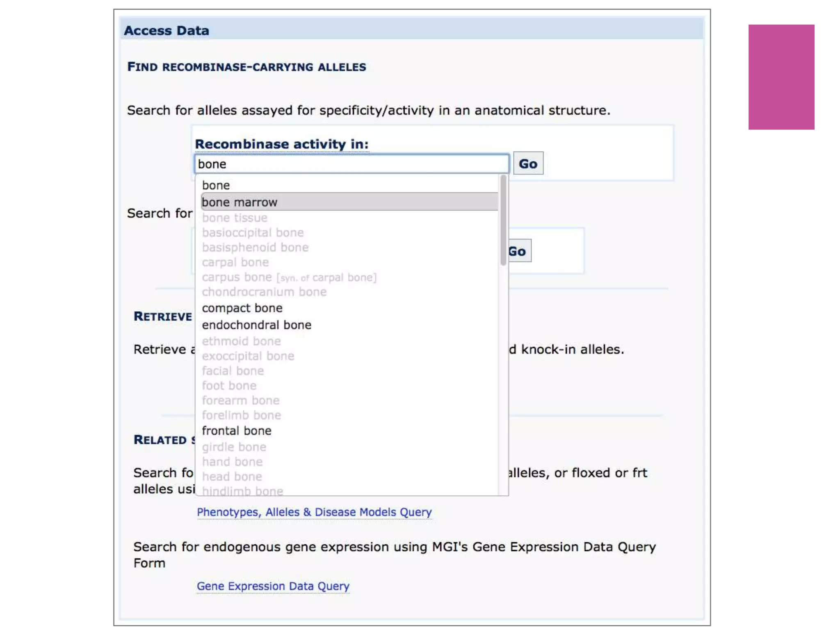
Task: Click the Go button beside the bone field
Action: [x=528, y=164]
